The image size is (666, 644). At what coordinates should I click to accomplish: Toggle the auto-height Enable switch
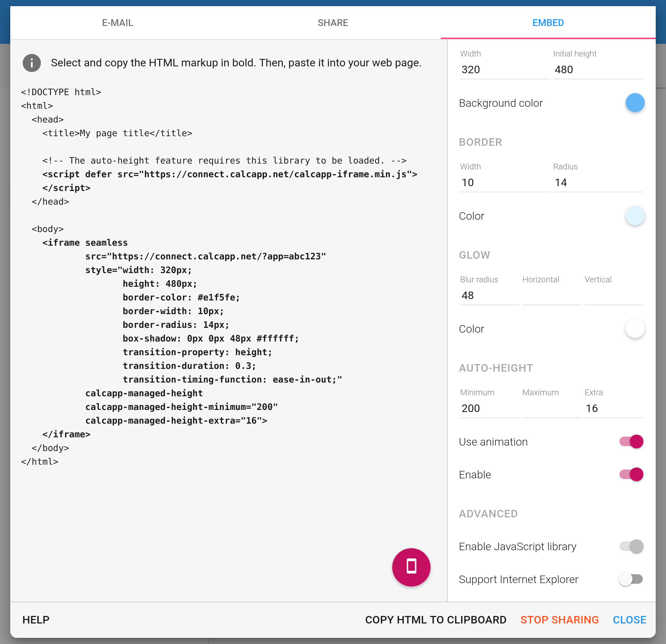631,474
